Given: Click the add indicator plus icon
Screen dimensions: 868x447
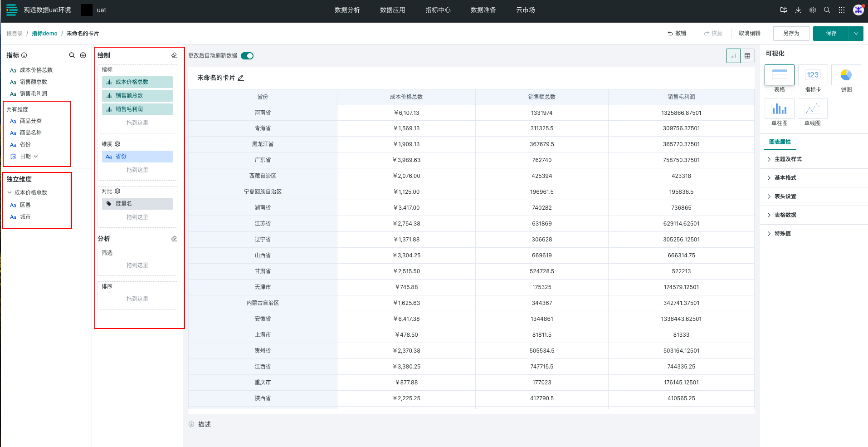Looking at the screenshot, I should pyautogui.click(x=83, y=55).
